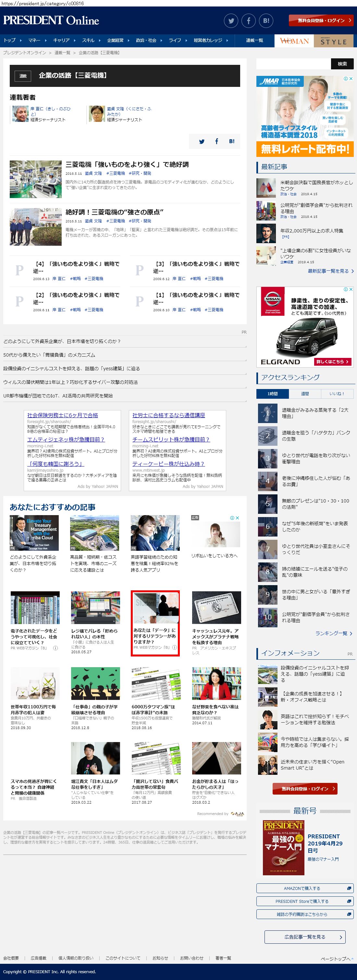Click 雑誌の予約購読はこちらから button
Screen dimensions: 357x980
305,914
